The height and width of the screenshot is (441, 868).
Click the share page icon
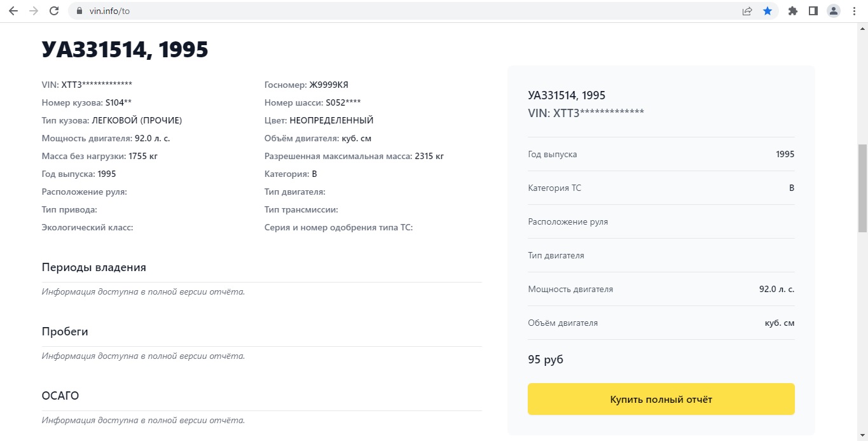point(747,11)
